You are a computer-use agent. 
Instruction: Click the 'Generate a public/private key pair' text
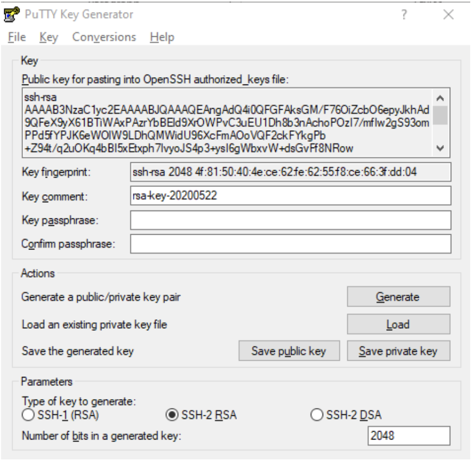(101, 297)
